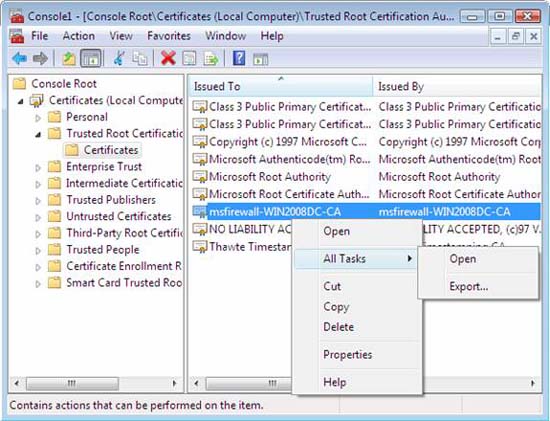Click the Trusted Publishers folder icon
This screenshot has width=550, height=421.
54,200
